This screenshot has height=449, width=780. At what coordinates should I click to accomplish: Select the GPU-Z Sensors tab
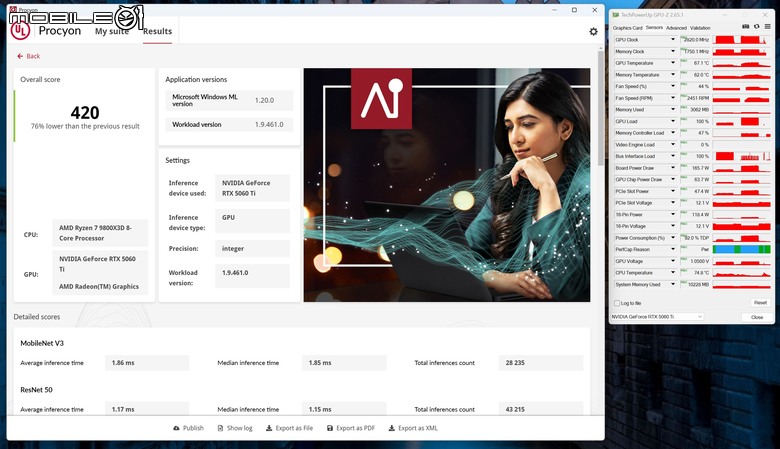654,28
